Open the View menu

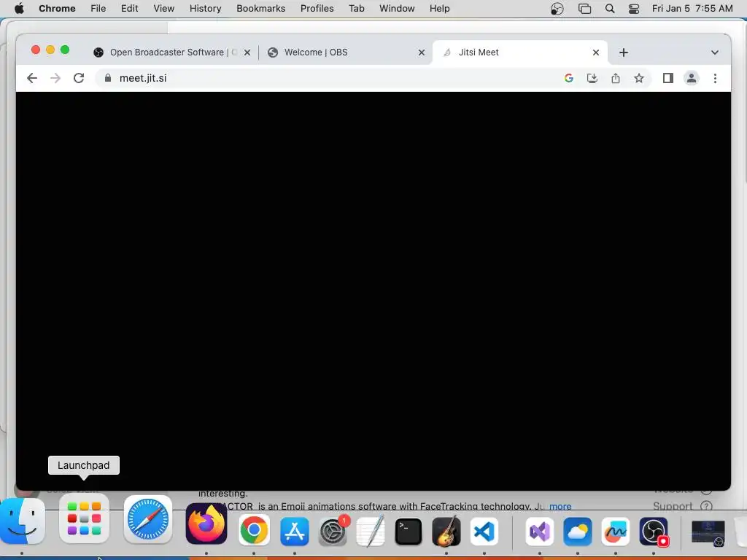pos(164,9)
